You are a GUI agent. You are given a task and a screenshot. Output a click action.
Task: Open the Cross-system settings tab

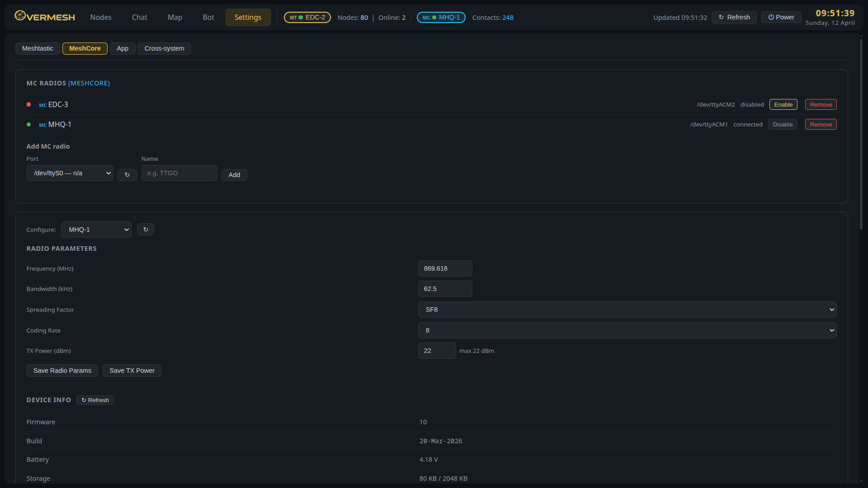pyautogui.click(x=165, y=48)
